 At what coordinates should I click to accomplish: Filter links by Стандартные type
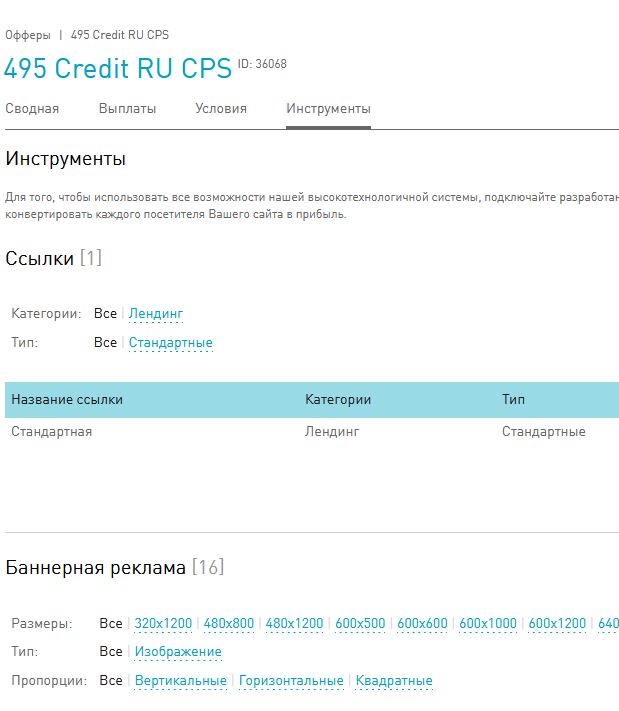[170, 343]
